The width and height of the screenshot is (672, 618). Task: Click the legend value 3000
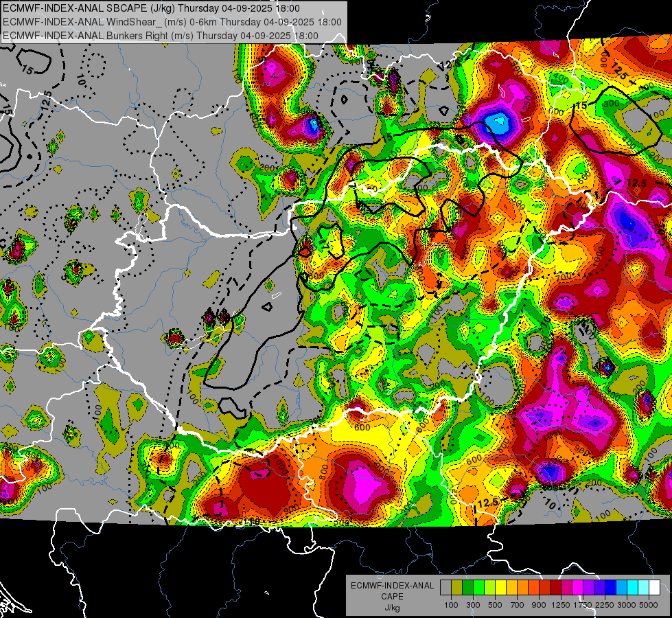pos(627,605)
